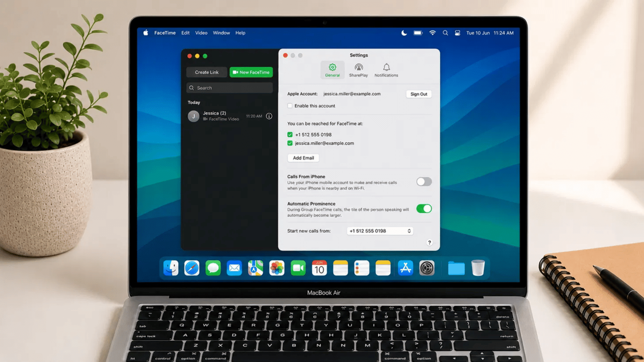This screenshot has height=362, width=644.
Task: Uncheck the +1 512 555 0198 checkbox
Action: click(x=290, y=135)
